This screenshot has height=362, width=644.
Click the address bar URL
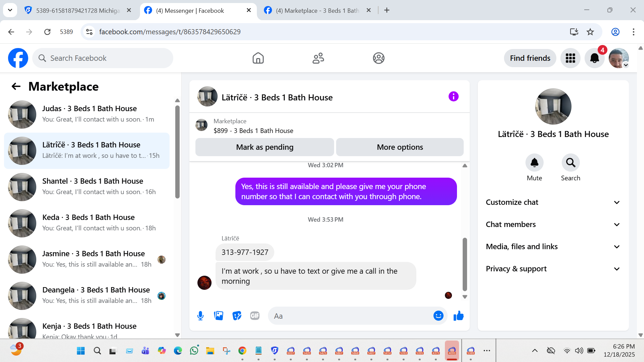(x=170, y=32)
